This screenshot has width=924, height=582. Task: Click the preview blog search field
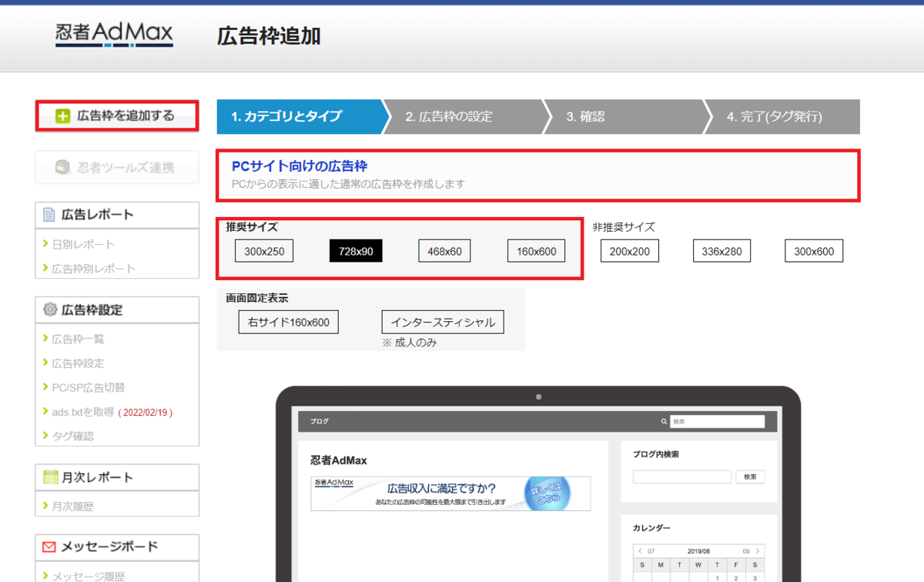pyautogui.click(x=717, y=422)
